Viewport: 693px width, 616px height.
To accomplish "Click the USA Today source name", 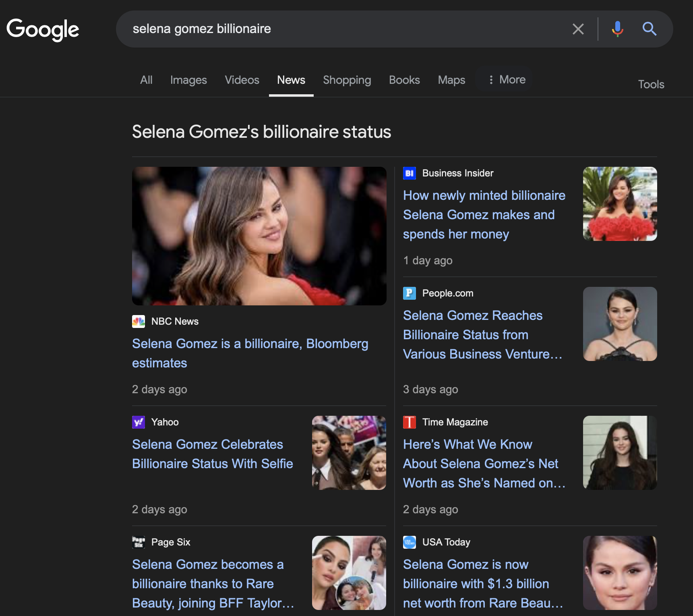I will (446, 542).
